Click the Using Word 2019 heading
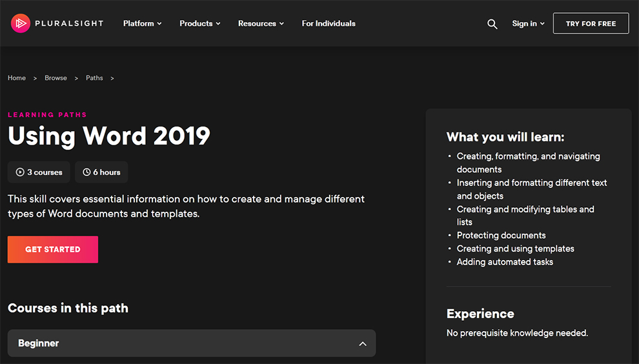 tap(109, 136)
